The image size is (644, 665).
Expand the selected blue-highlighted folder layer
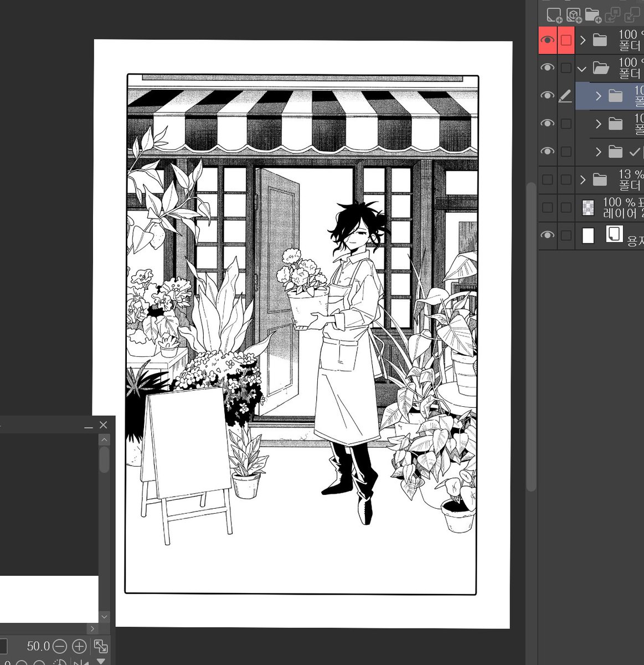point(597,96)
